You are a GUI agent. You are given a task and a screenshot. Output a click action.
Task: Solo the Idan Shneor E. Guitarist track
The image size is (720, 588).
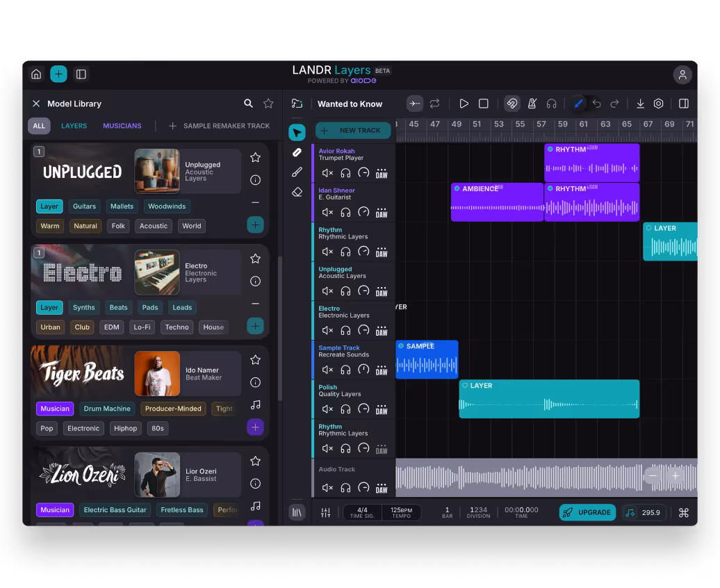coord(346,213)
